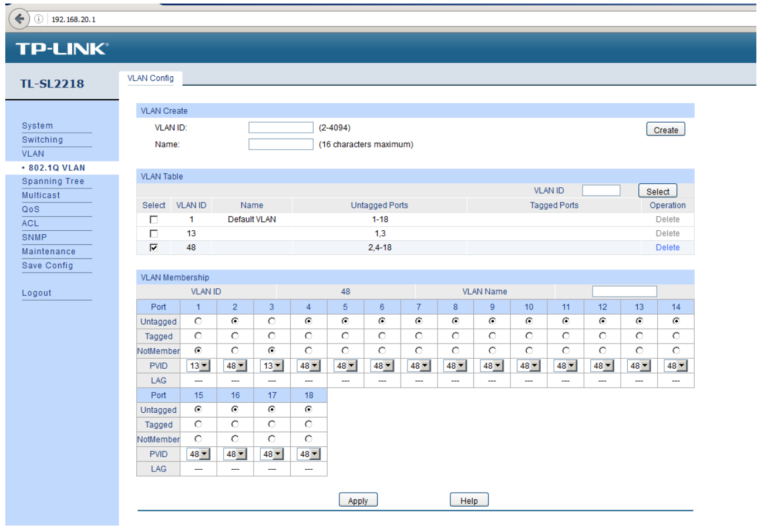This screenshot has width=774, height=532.
Task: Click the VLAN ID input in VLAN Create
Action: pos(281,127)
